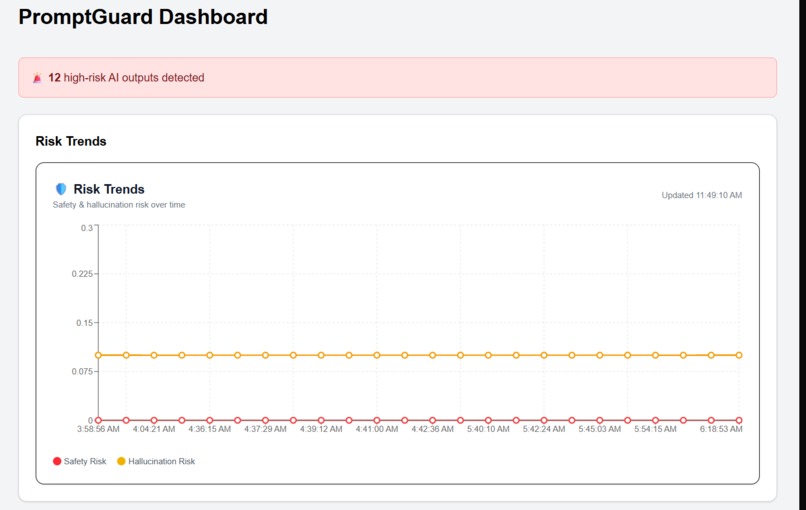The width and height of the screenshot is (806, 510).
Task: Select Hallucination Risk point at 4:04:21 AM
Action: point(154,355)
